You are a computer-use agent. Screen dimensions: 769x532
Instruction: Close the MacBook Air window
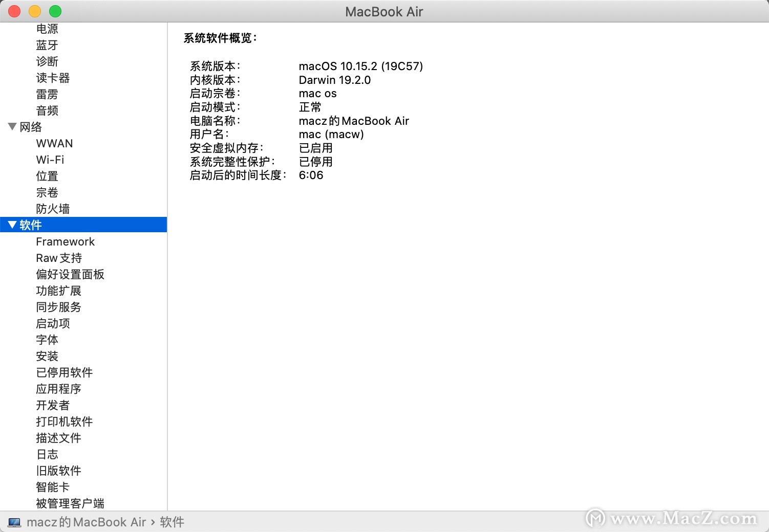pyautogui.click(x=15, y=11)
